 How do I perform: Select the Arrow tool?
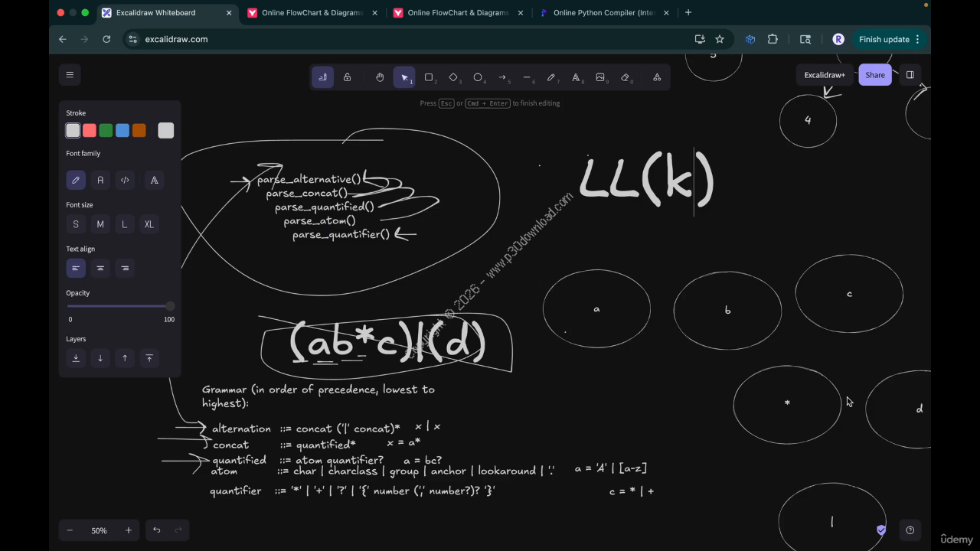(x=502, y=77)
